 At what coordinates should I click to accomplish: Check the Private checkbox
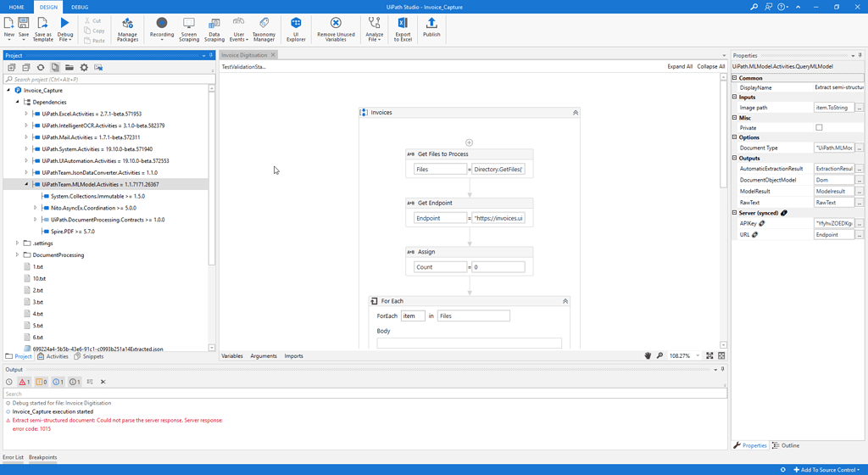coord(819,127)
